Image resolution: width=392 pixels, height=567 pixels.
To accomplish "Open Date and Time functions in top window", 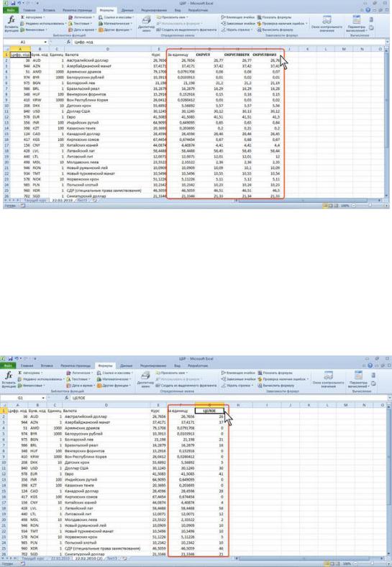I will point(82,30).
